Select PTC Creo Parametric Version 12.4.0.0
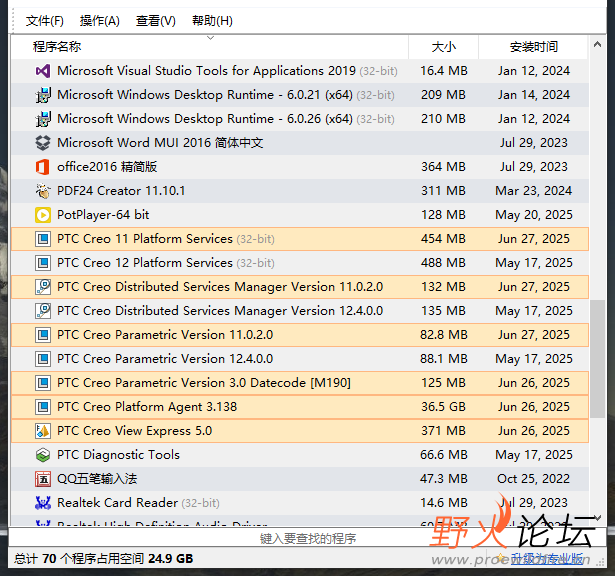Viewport: 615px width, 576px height. point(300,359)
